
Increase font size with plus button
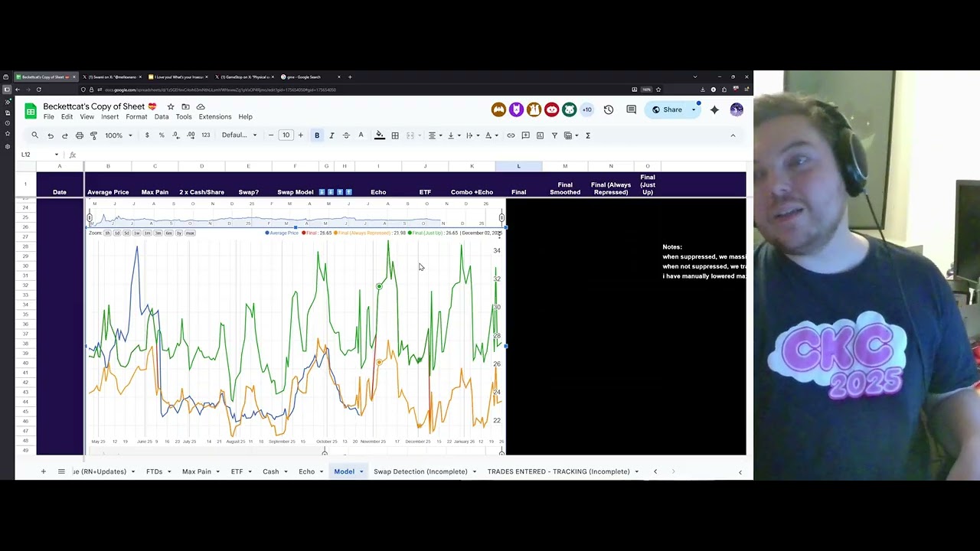click(x=300, y=135)
